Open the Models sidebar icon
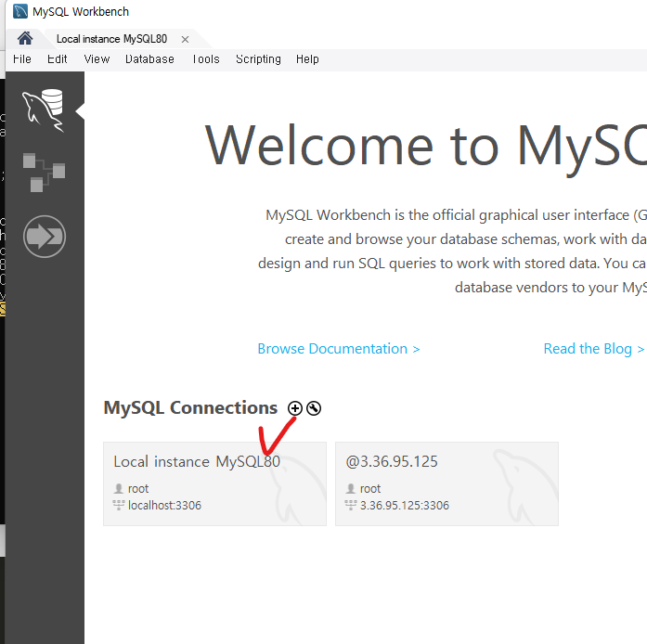The height and width of the screenshot is (644, 647). [x=44, y=172]
